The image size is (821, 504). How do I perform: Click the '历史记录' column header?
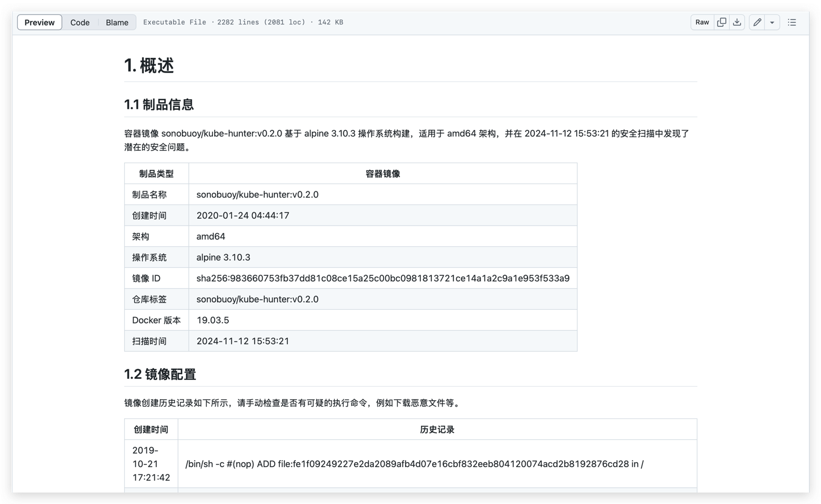coord(437,430)
